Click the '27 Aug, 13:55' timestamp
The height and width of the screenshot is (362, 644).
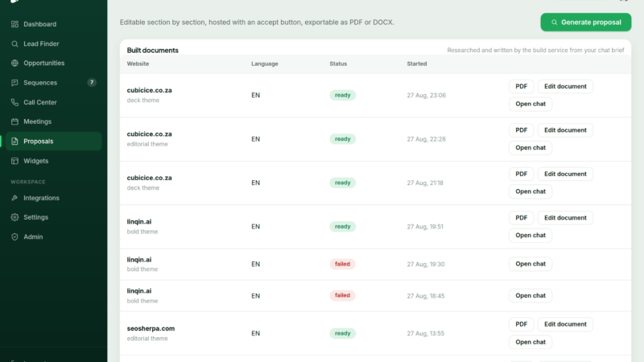(x=426, y=333)
